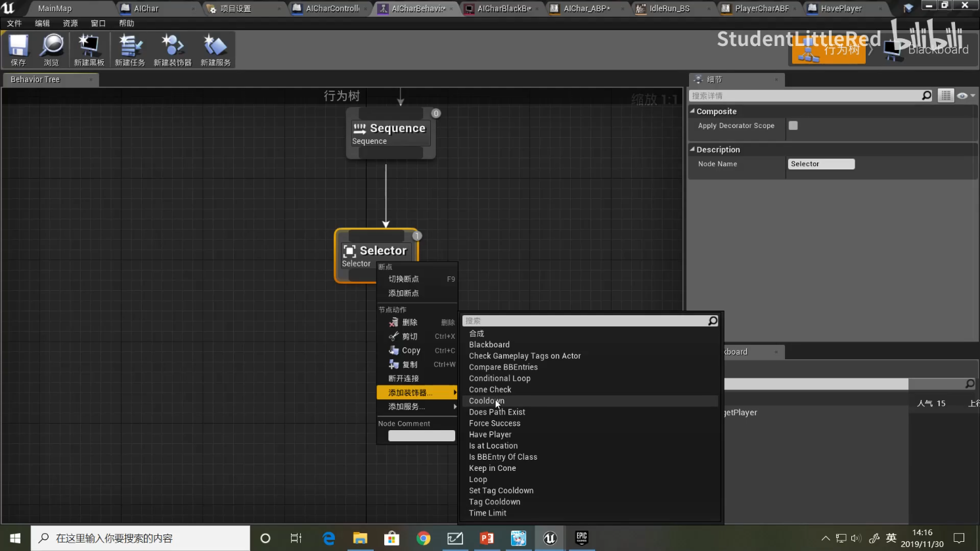The image size is (980, 551).
Task: Open Microsoft Store from taskbar
Action: [391, 538]
